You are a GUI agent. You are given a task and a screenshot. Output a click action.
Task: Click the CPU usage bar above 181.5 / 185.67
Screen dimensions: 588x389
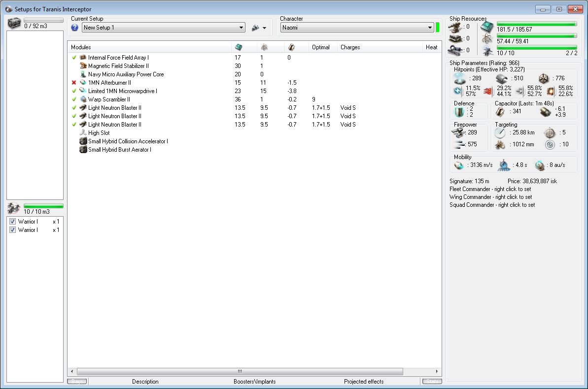click(x=537, y=24)
